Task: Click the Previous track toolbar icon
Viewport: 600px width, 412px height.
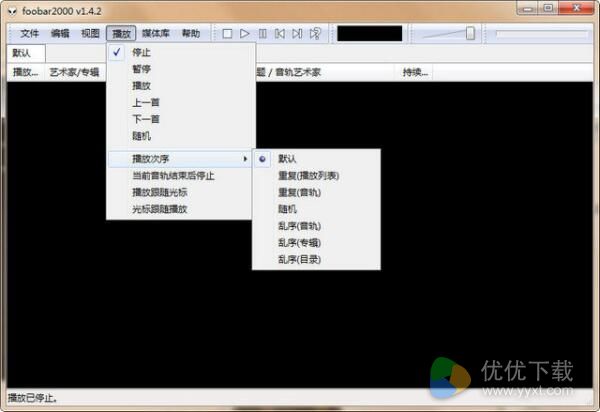Action: pyautogui.click(x=280, y=34)
